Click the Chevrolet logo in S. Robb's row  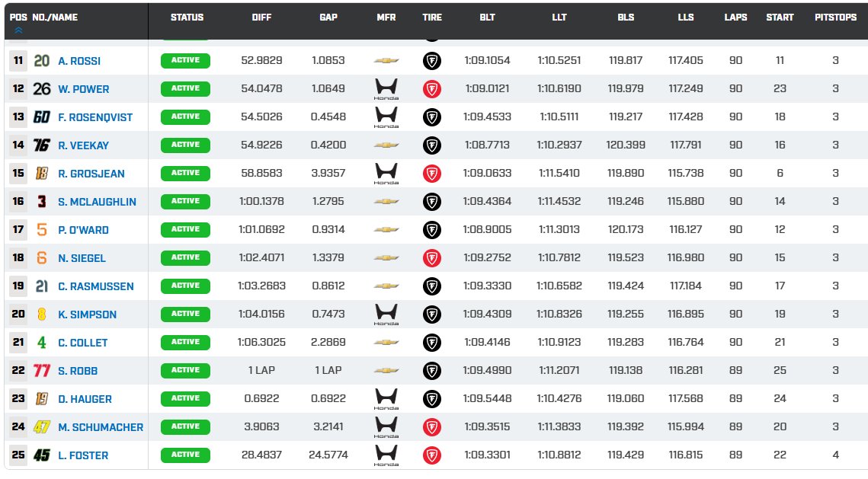386,371
